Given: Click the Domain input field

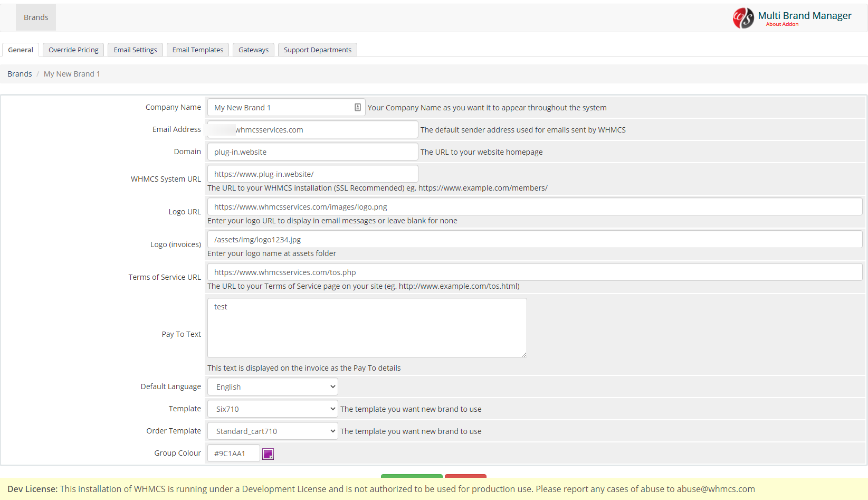Looking at the screenshot, I should click(313, 152).
